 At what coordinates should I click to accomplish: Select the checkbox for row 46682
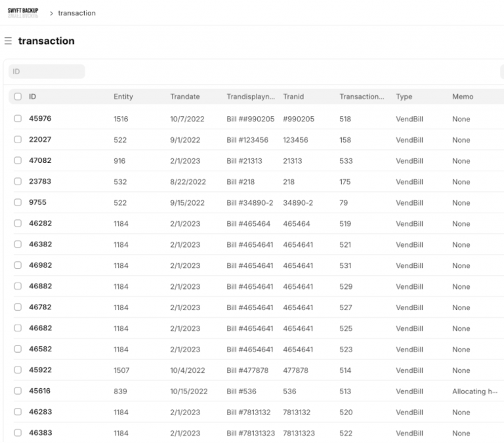(18, 328)
